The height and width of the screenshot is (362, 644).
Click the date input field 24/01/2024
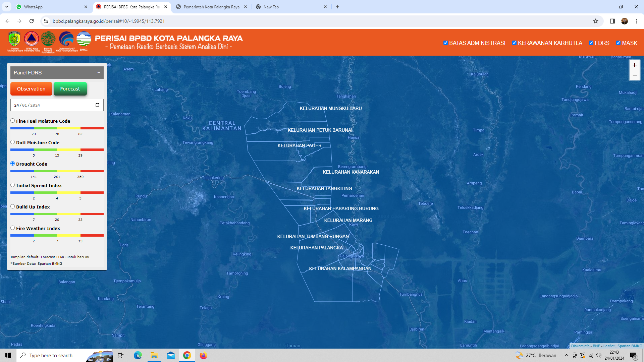57,105
